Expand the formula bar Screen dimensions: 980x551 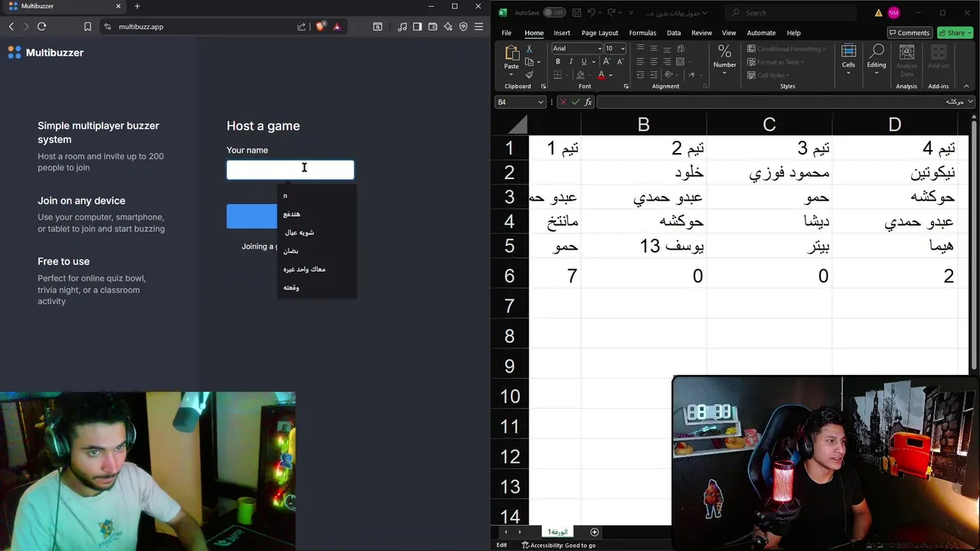[x=971, y=102]
